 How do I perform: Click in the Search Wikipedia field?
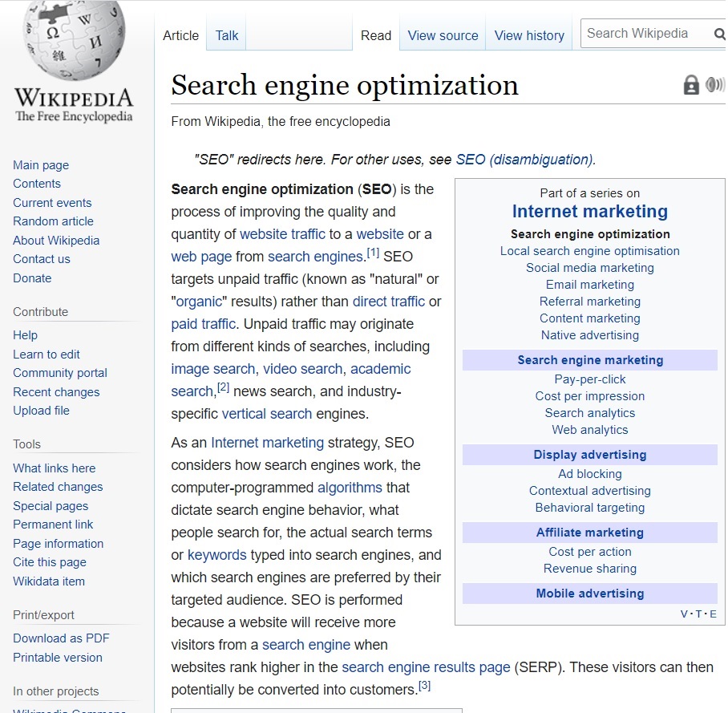coord(645,34)
